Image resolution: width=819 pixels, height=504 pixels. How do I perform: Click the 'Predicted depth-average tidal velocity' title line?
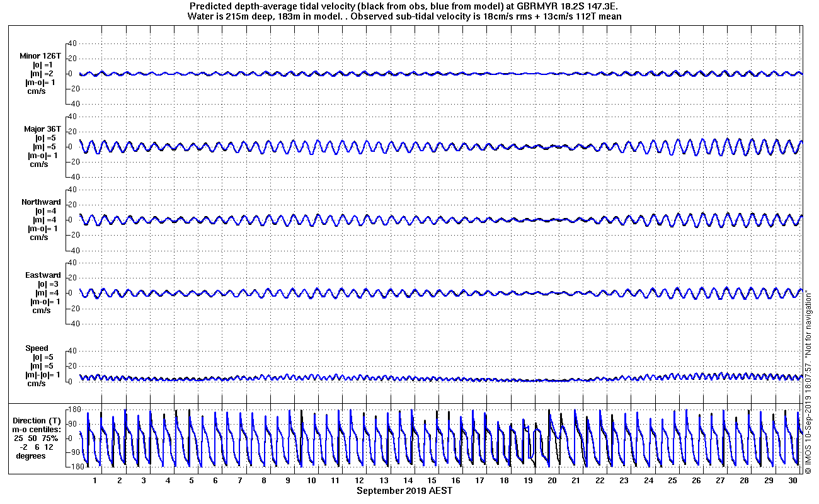point(404,6)
